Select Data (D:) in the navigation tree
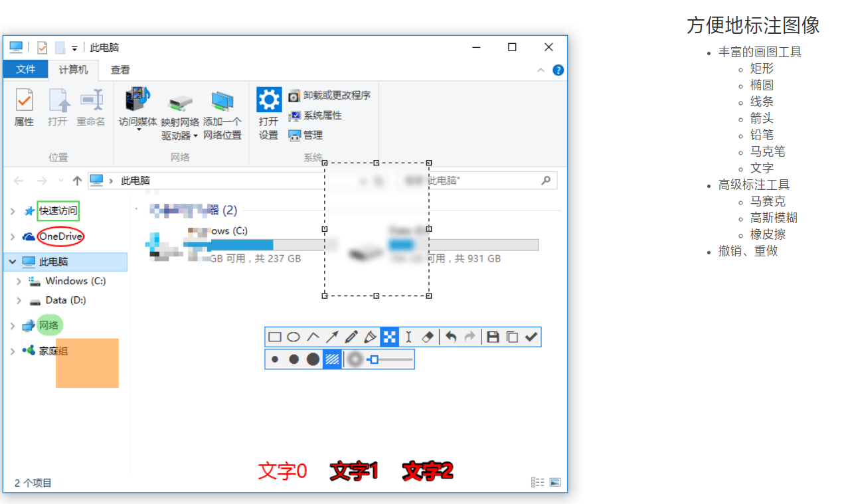The image size is (844, 504). tap(65, 300)
